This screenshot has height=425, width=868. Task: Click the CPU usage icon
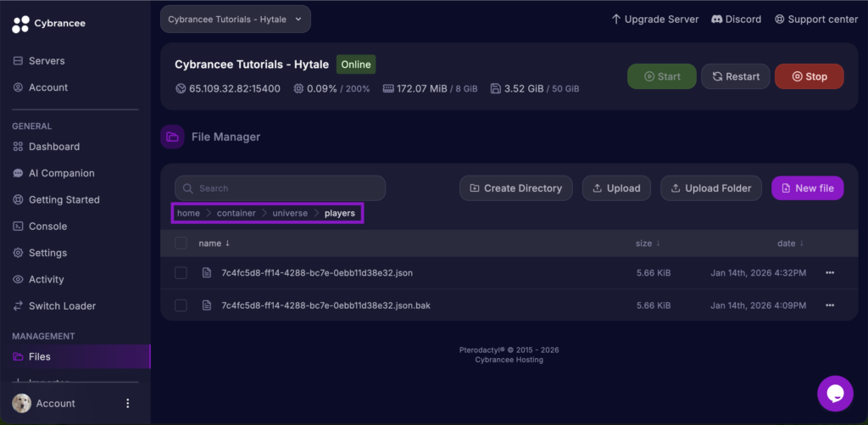click(x=298, y=89)
